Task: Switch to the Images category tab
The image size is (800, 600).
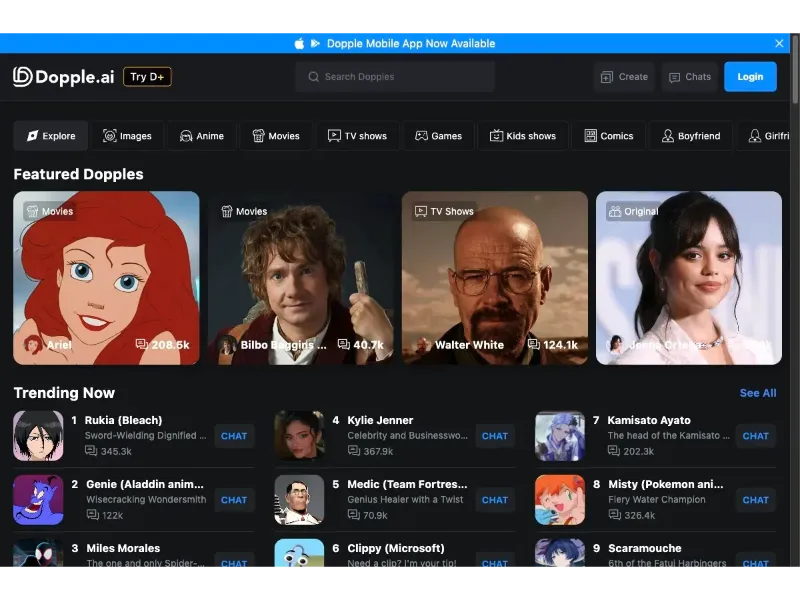Action: 128,136
